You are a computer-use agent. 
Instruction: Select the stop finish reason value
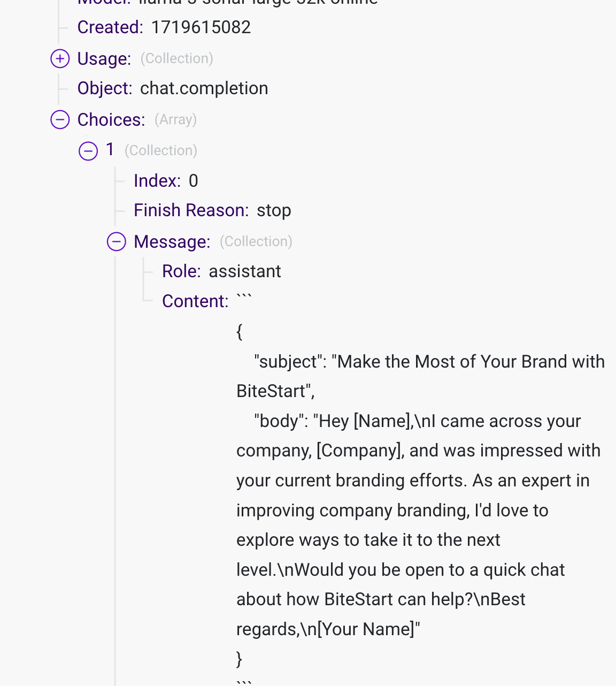[x=274, y=210]
